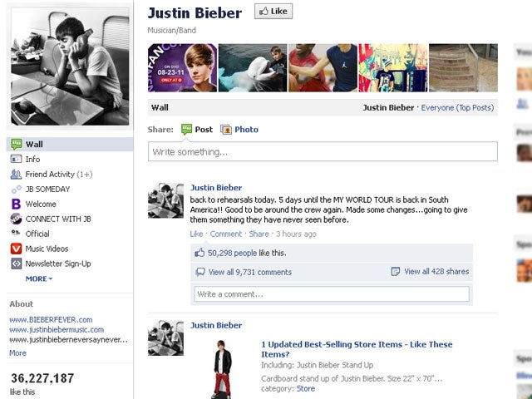Select the Post share option
This screenshot has width=532, height=399.
click(197, 130)
